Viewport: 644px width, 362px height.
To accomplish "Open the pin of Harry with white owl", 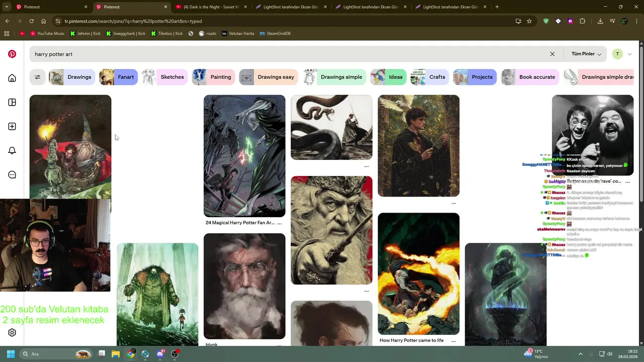I will click(x=419, y=146).
